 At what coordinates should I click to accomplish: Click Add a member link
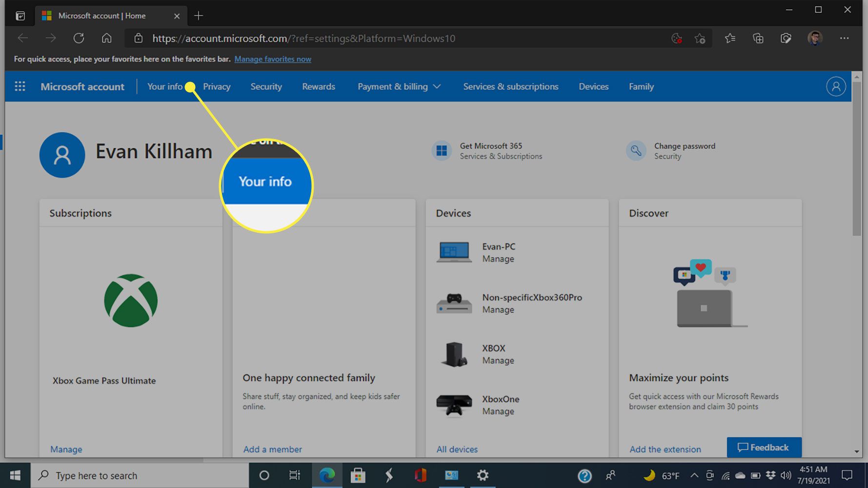click(x=273, y=449)
